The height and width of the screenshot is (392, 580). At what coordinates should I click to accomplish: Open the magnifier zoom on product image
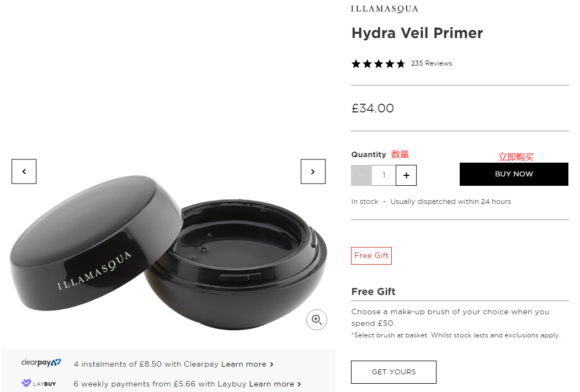pyautogui.click(x=317, y=320)
